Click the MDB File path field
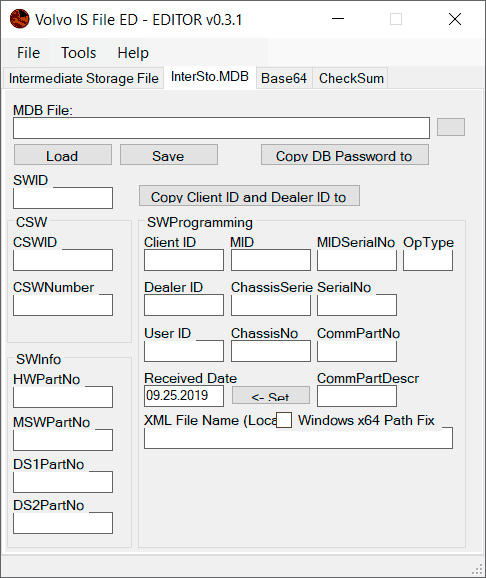This screenshot has height=578, width=486. (222, 128)
